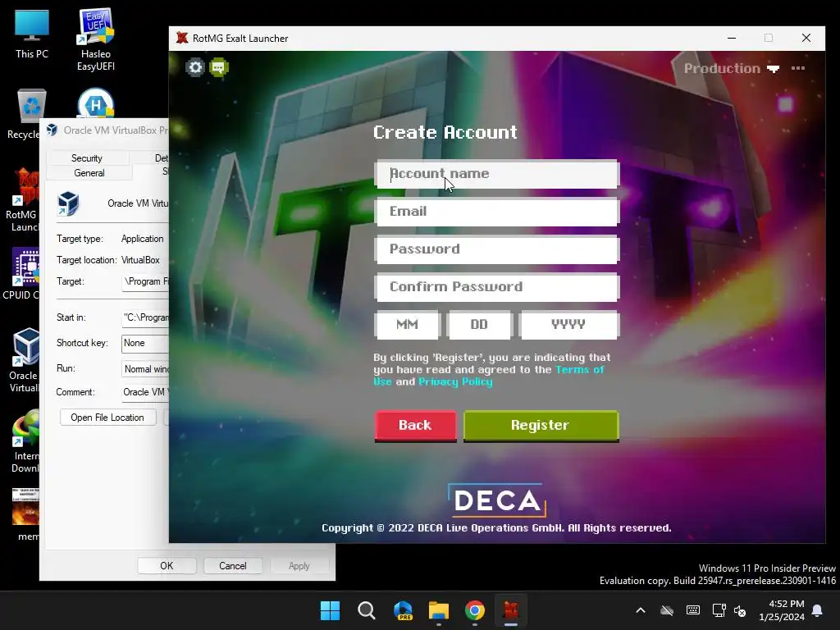Image resolution: width=840 pixels, height=630 pixels.
Task: Open File Explorer from taskbar
Action: coord(439,610)
